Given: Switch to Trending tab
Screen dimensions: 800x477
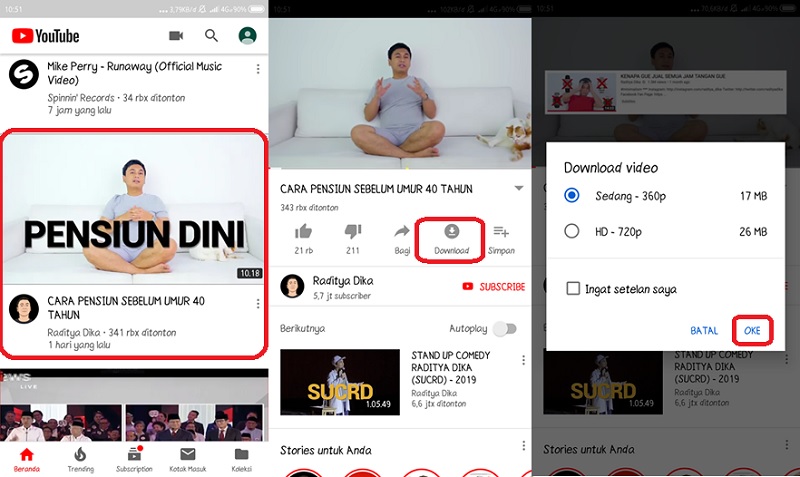Looking at the screenshot, I should [x=81, y=460].
